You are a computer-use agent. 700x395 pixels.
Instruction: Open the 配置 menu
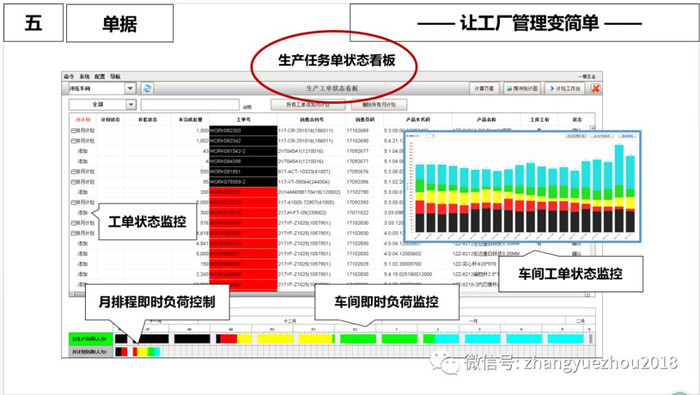point(100,76)
